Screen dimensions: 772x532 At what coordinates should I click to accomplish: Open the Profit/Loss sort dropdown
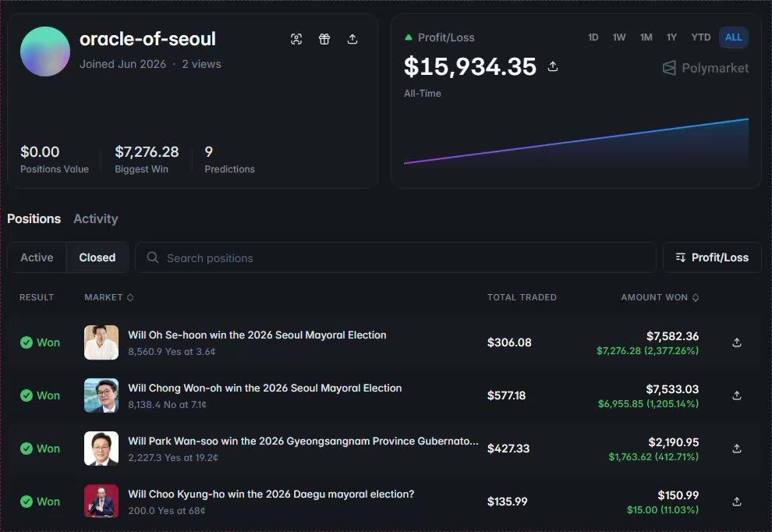pos(712,257)
